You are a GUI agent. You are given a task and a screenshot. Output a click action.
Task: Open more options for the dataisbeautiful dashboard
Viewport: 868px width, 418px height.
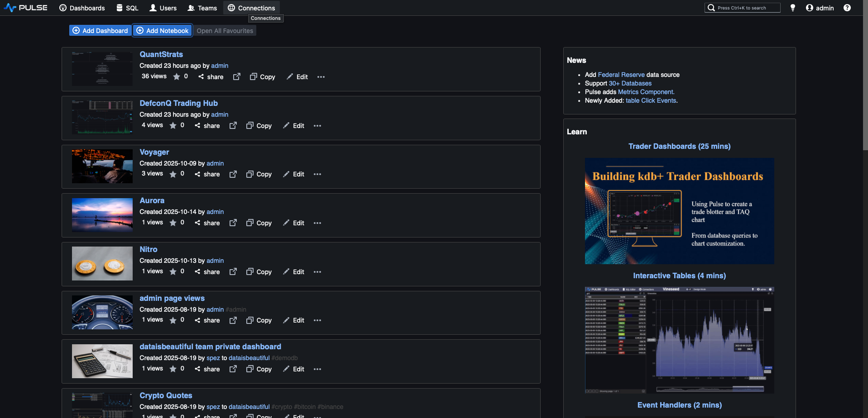(x=317, y=369)
